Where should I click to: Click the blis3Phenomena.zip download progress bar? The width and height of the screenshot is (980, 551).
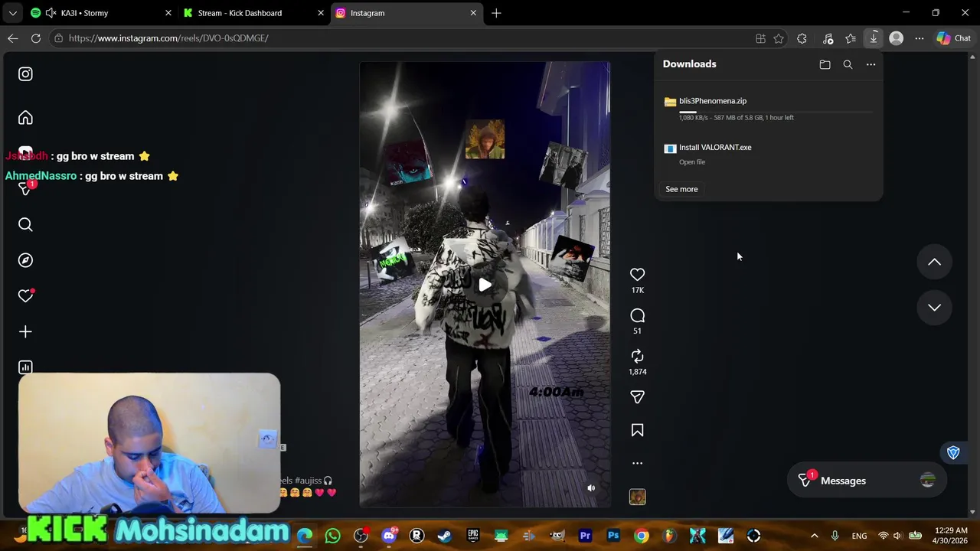pyautogui.click(x=776, y=112)
